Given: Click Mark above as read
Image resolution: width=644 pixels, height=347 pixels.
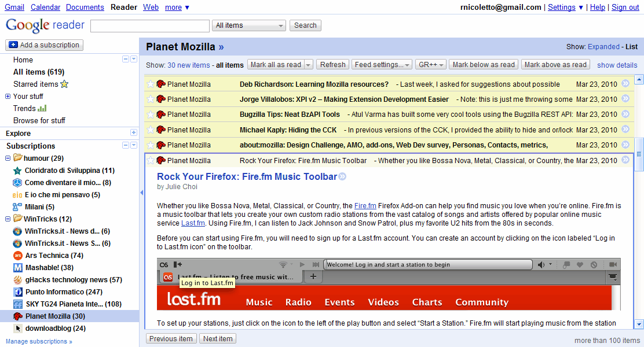Looking at the screenshot, I should click(x=555, y=65).
